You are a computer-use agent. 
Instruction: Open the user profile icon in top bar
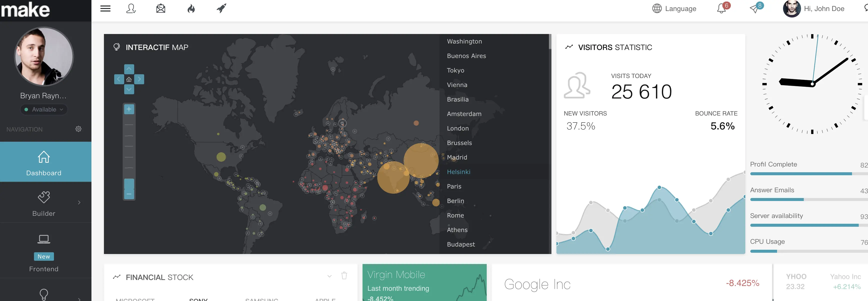click(131, 9)
